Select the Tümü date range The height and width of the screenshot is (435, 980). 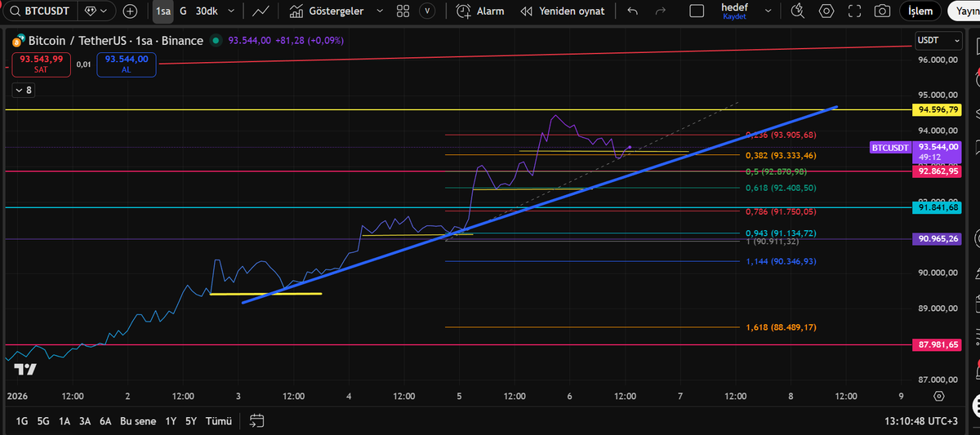(219, 421)
